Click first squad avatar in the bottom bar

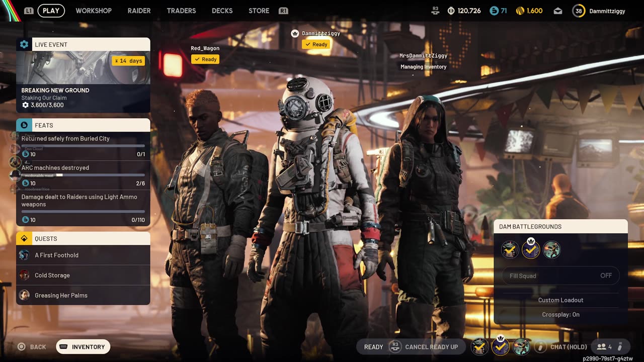click(479, 347)
